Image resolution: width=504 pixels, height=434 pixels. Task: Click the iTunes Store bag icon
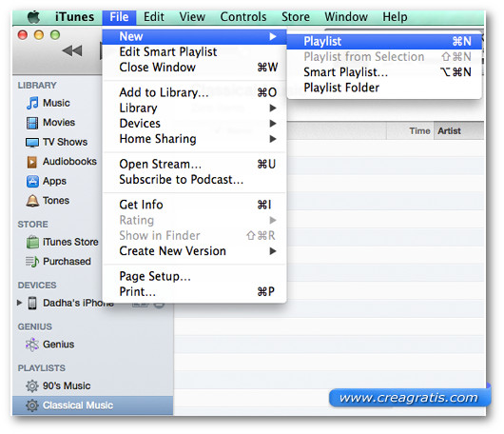click(32, 242)
